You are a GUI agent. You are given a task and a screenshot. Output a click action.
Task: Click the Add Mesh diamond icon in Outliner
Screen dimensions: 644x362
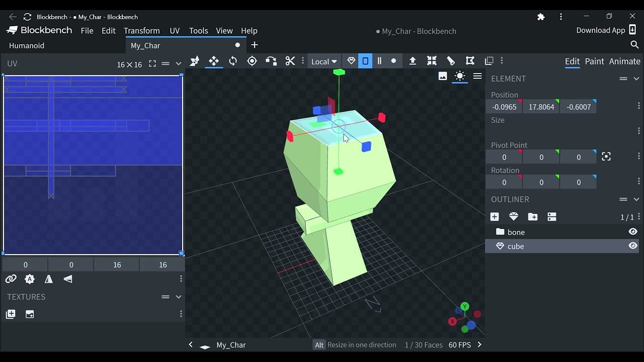coord(513,217)
